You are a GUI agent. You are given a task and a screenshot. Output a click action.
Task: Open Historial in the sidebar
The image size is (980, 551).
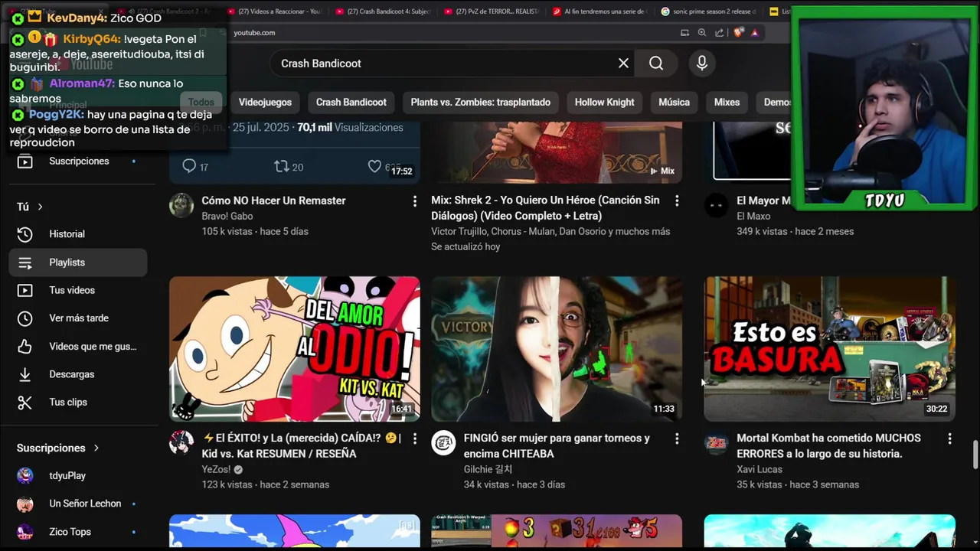[77, 234]
